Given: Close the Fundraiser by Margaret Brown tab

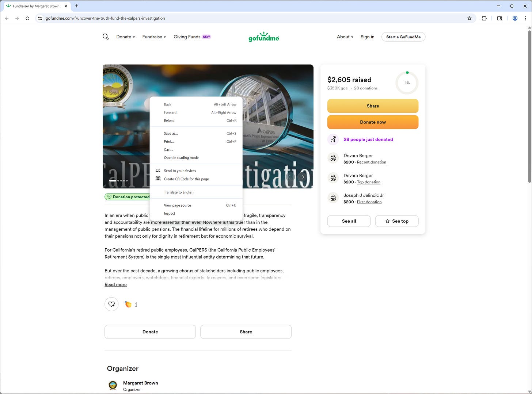Looking at the screenshot, I should click(66, 6).
